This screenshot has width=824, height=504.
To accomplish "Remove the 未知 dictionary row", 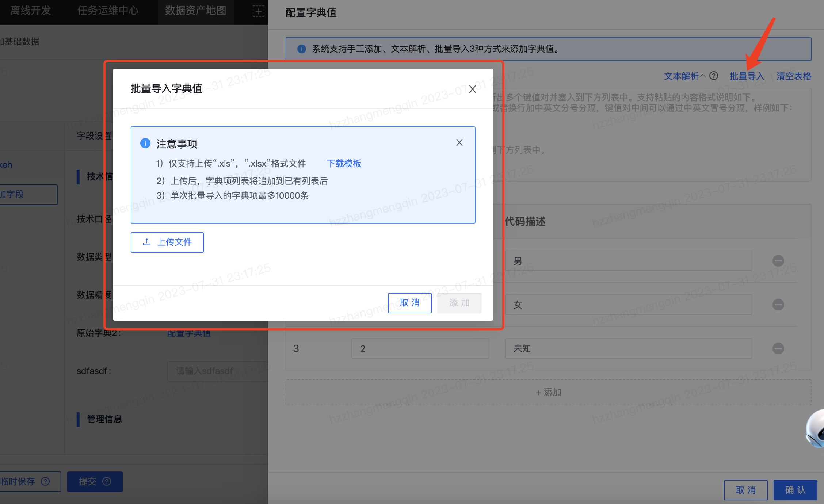I will pyautogui.click(x=778, y=348).
